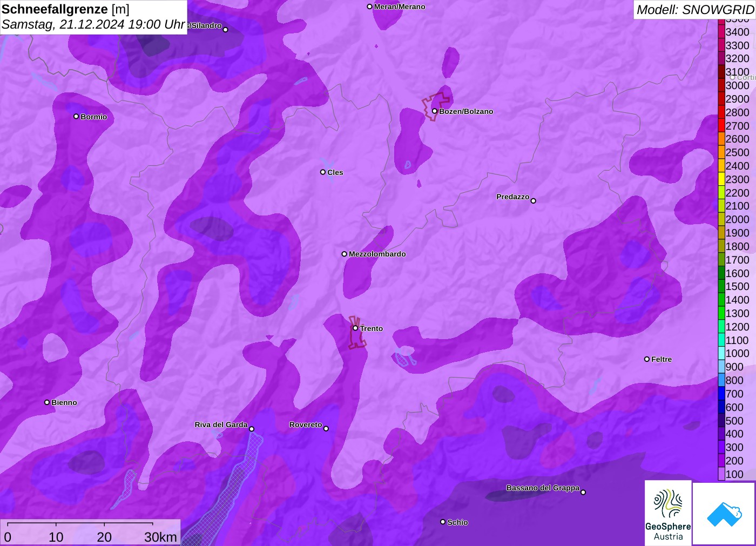Click the Bozen/Bolzano label text
The height and width of the screenshot is (546, 756).
466,111
